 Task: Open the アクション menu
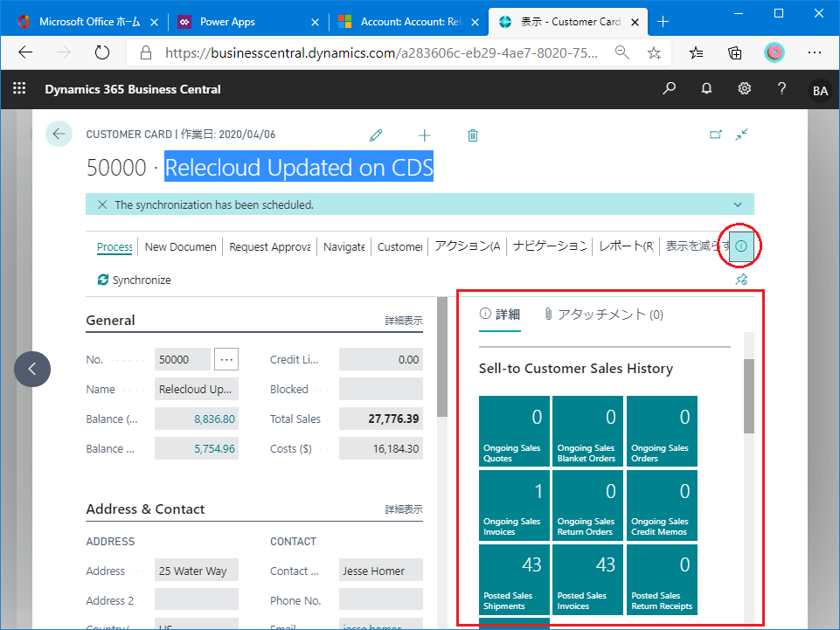(x=467, y=246)
